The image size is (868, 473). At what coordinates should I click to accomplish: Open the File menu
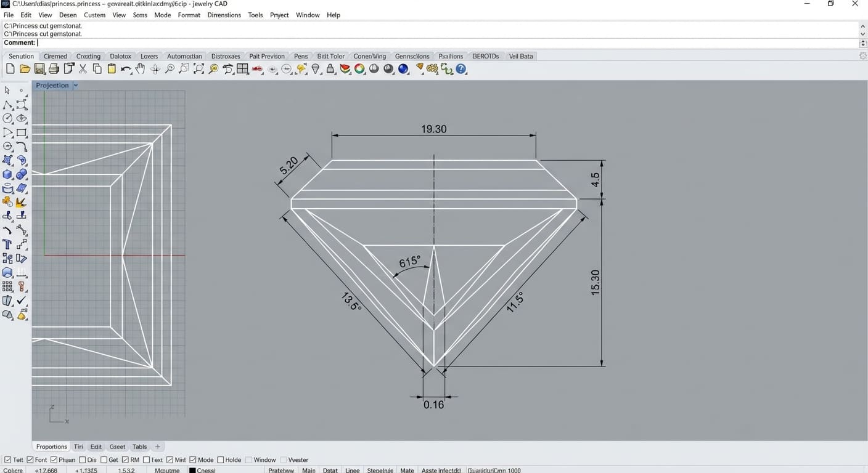(x=9, y=15)
